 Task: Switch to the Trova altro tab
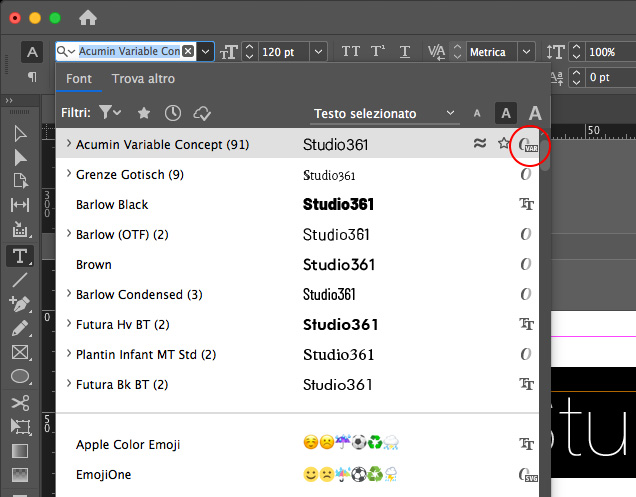[x=143, y=79]
